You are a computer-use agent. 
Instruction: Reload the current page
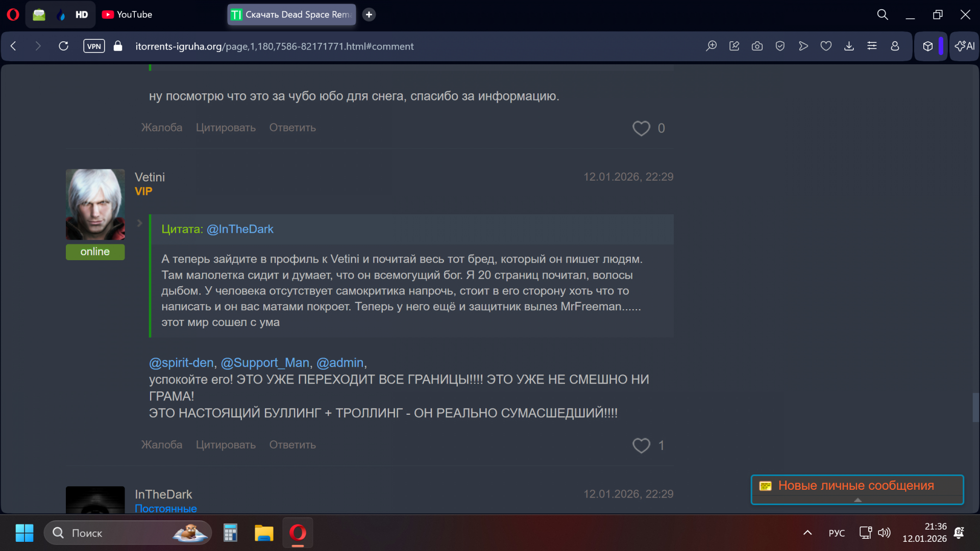[x=63, y=46]
